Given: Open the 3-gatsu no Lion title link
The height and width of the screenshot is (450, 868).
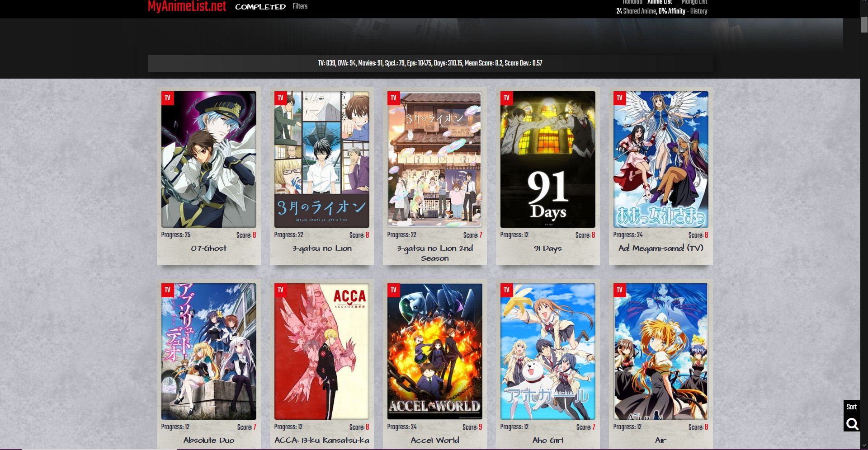Looking at the screenshot, I should [321, 248].
